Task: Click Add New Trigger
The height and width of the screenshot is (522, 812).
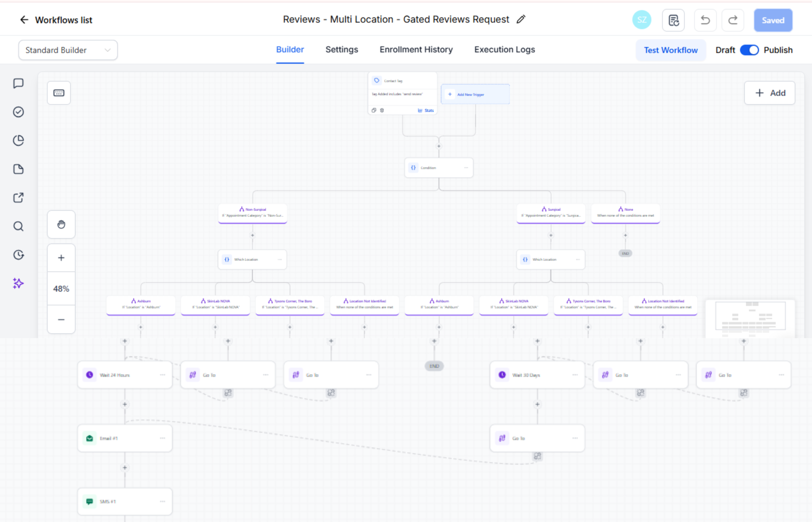Action: [475, 94]
